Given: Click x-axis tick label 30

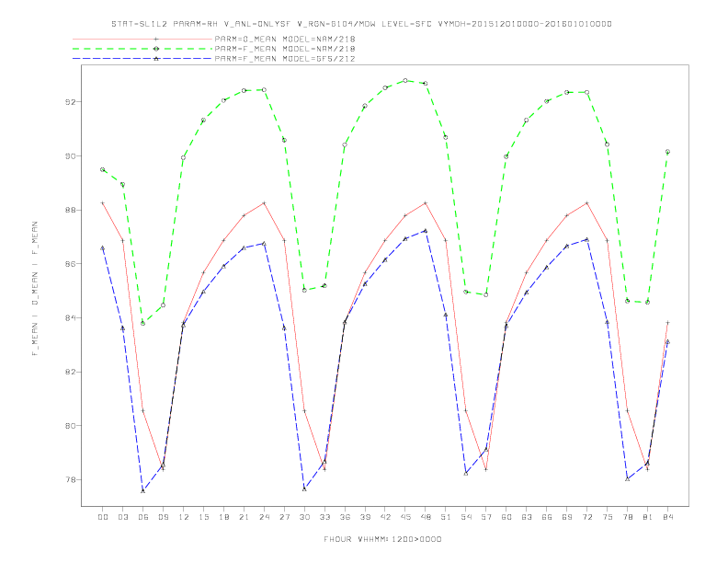Looking at the screenshot, I should [x=304, y=517].
